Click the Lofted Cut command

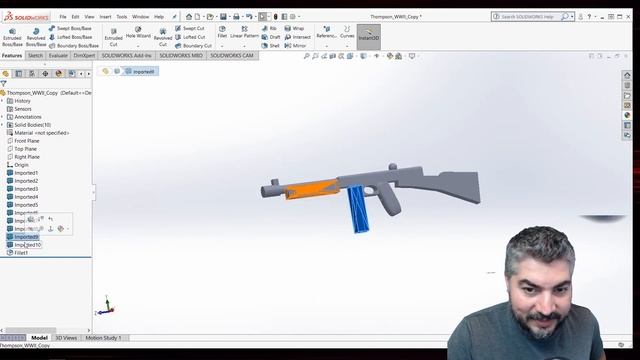click(190, 37)
